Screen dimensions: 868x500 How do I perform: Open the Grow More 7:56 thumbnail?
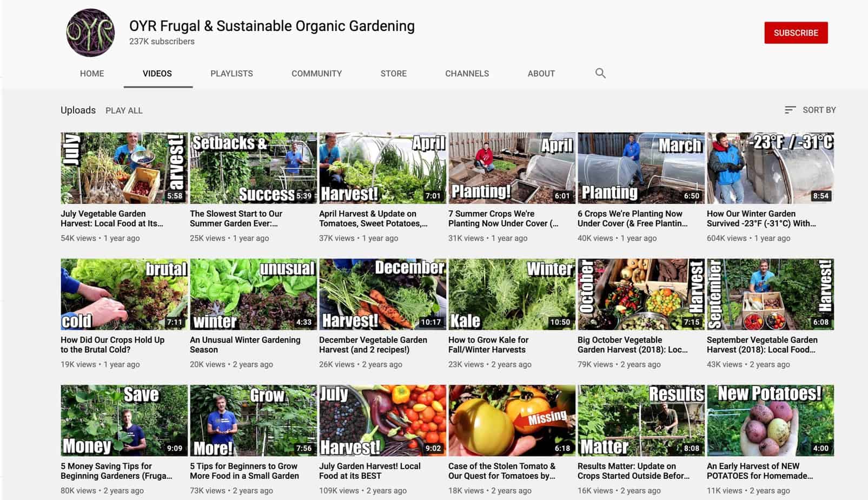(x=253, y=420)
